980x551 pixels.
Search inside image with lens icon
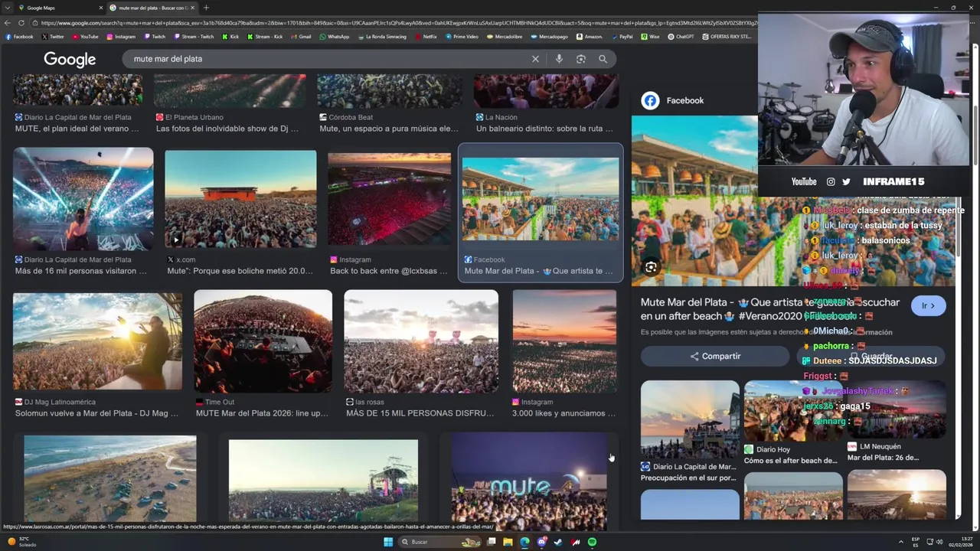(650, 267)
